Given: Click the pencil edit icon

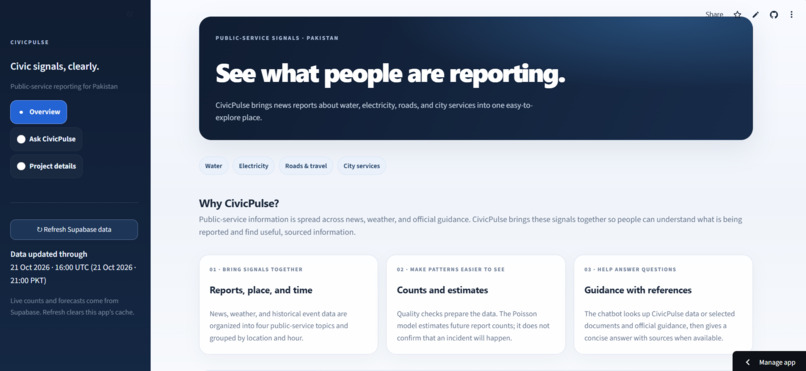Looking at the screenshot, I should click(x=755, y=15).
